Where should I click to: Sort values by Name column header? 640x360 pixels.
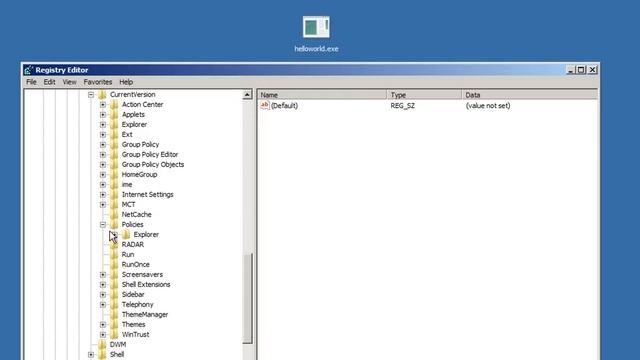coord(322,95)
